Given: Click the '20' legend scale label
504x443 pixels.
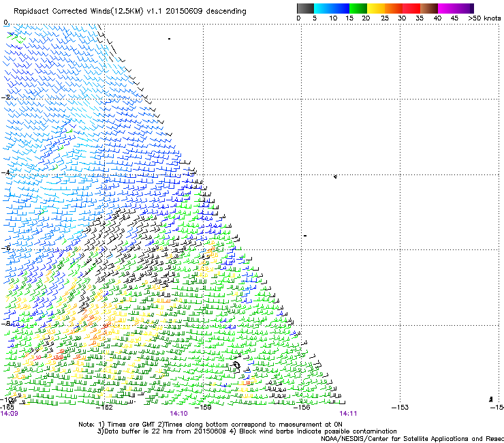Looking at the screenshot, I should [x=366, y=18].
